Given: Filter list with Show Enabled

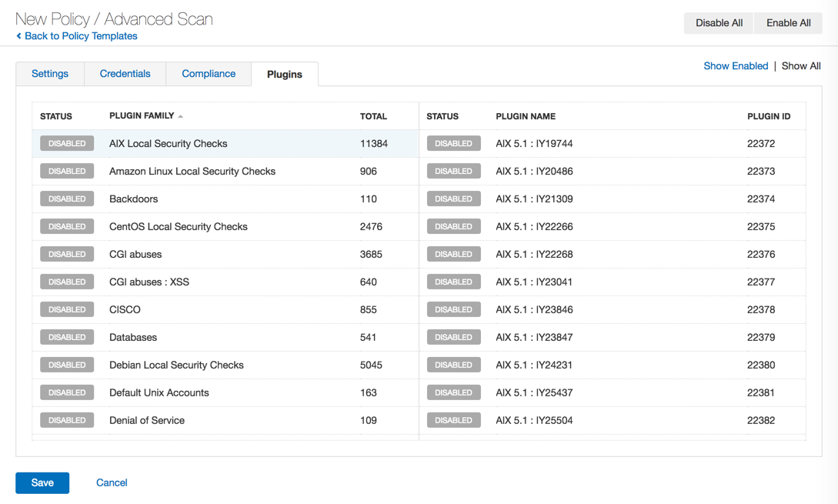Looking at the screenshot, I should click(x=736, y=66).
